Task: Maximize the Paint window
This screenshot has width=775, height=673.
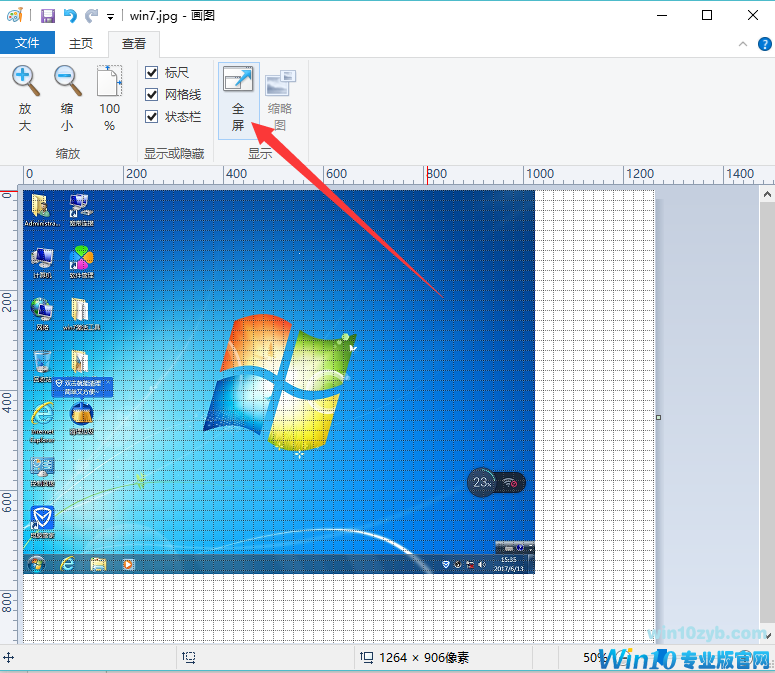Action: (x=707, y=15)
